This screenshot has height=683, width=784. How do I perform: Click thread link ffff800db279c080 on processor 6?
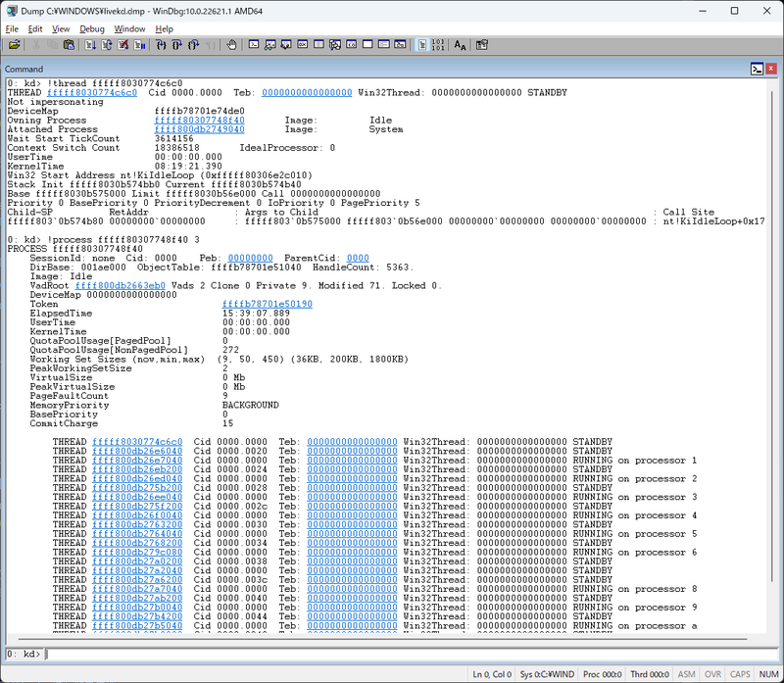click(x=137, y=552)
